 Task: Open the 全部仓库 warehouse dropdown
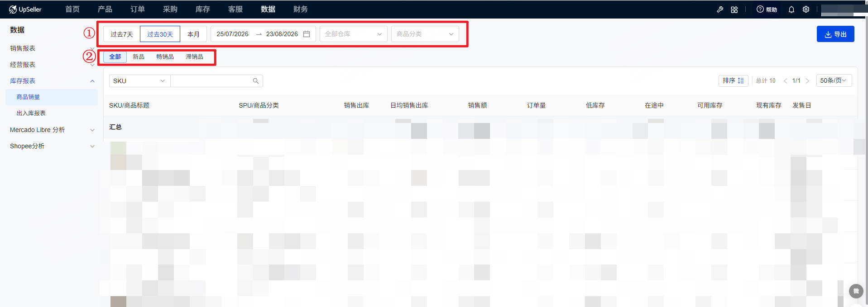354,34
